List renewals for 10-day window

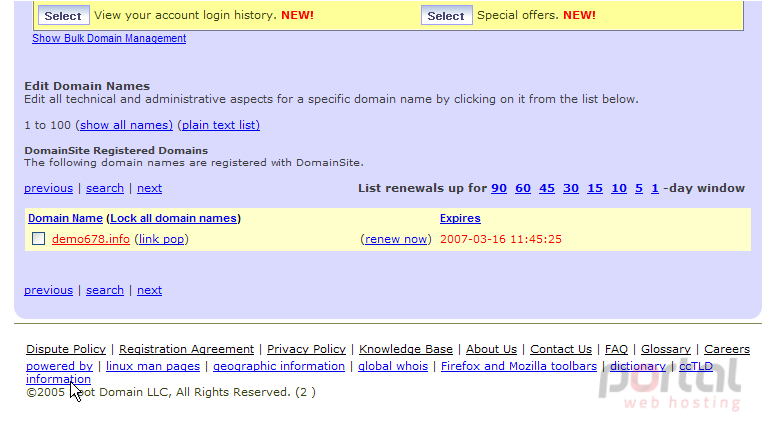tap(619, 188)
